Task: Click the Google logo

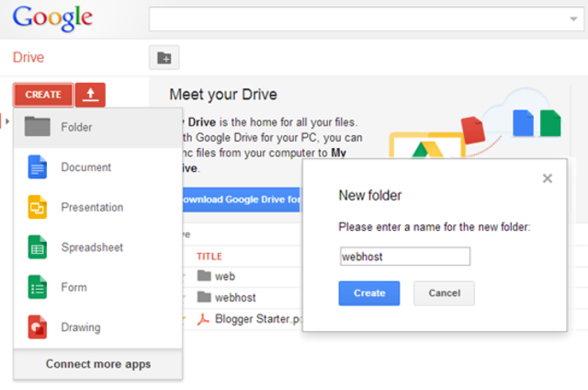Action: tap(52, 18)
